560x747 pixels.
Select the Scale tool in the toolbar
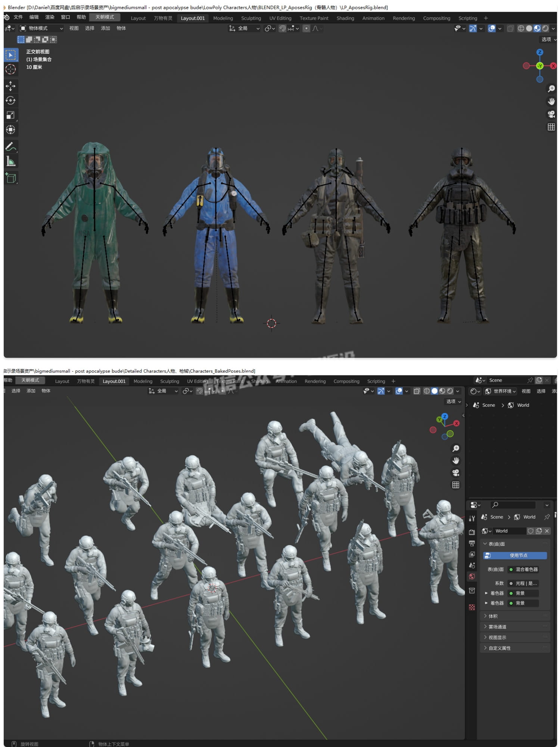point(10,115)
